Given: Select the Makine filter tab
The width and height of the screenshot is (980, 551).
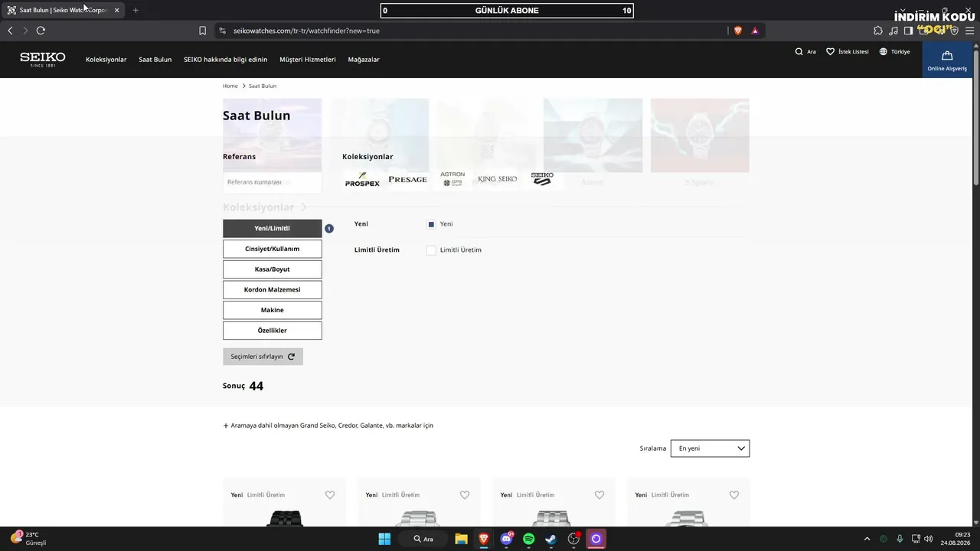Looking at the screenshot, I should (x=273, y=310).
